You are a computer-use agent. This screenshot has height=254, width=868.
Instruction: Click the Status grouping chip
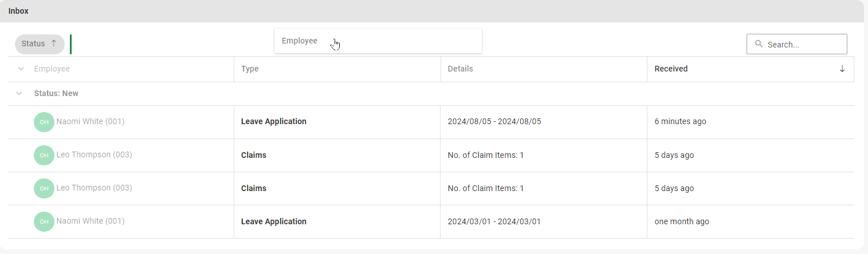click(x=34, y=44)
